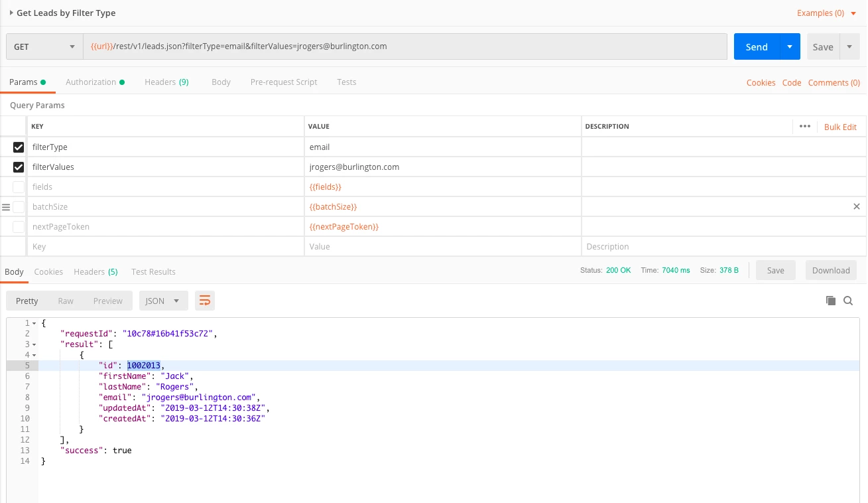Click the Download response button
The image size is (868, 503).
point(831,270)
